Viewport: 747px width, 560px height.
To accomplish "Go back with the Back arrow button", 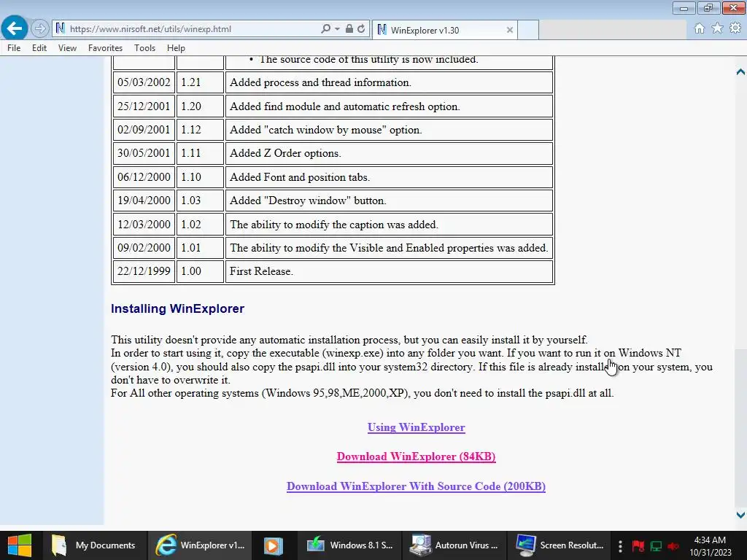I will 15,28.
